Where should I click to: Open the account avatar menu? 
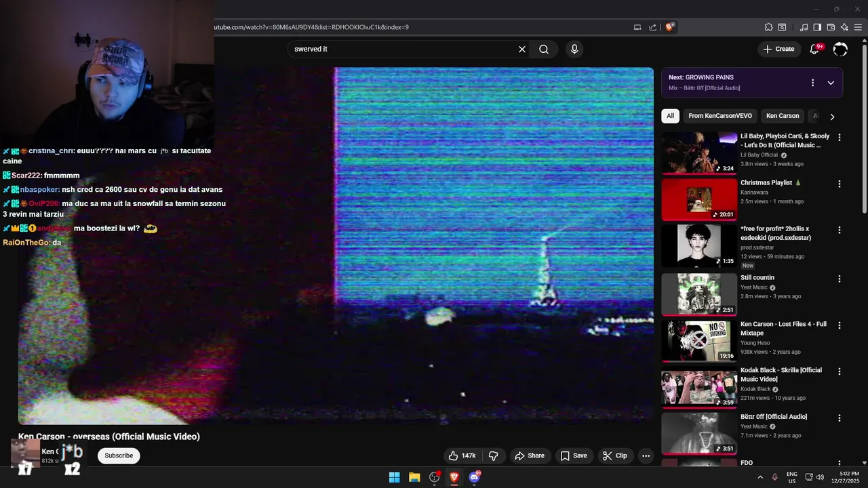coord(840,49)
